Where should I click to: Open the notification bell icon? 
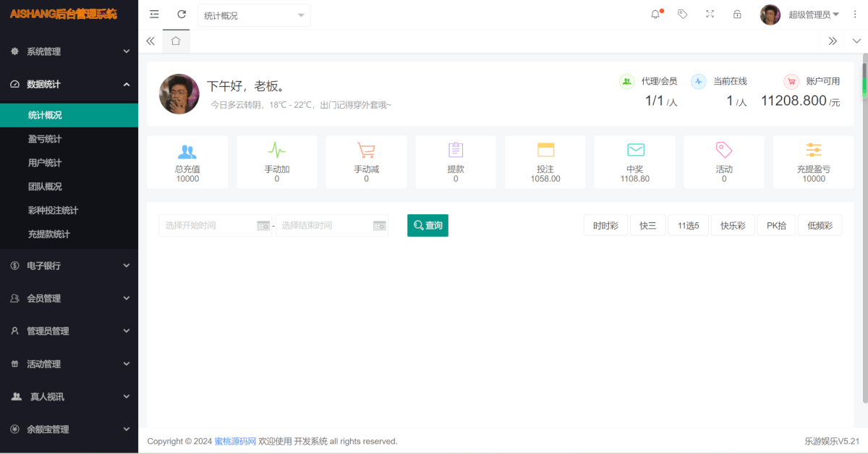pos(655,14)
